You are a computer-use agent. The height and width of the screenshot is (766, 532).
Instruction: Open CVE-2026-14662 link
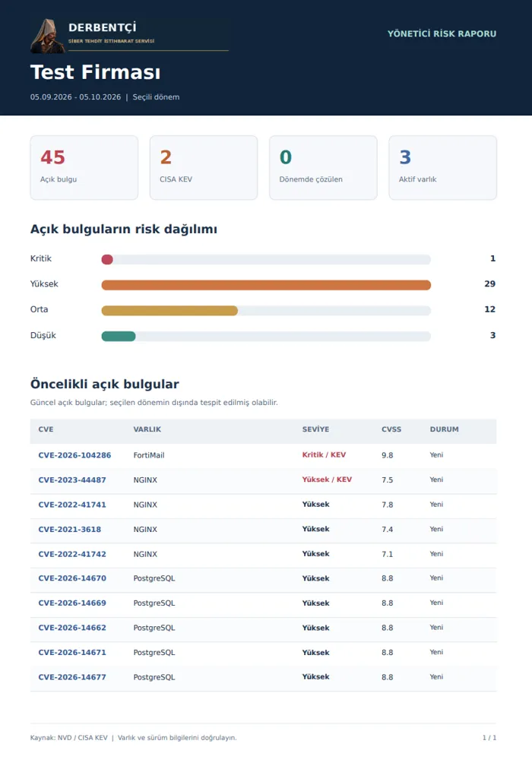tap(72, 628)
